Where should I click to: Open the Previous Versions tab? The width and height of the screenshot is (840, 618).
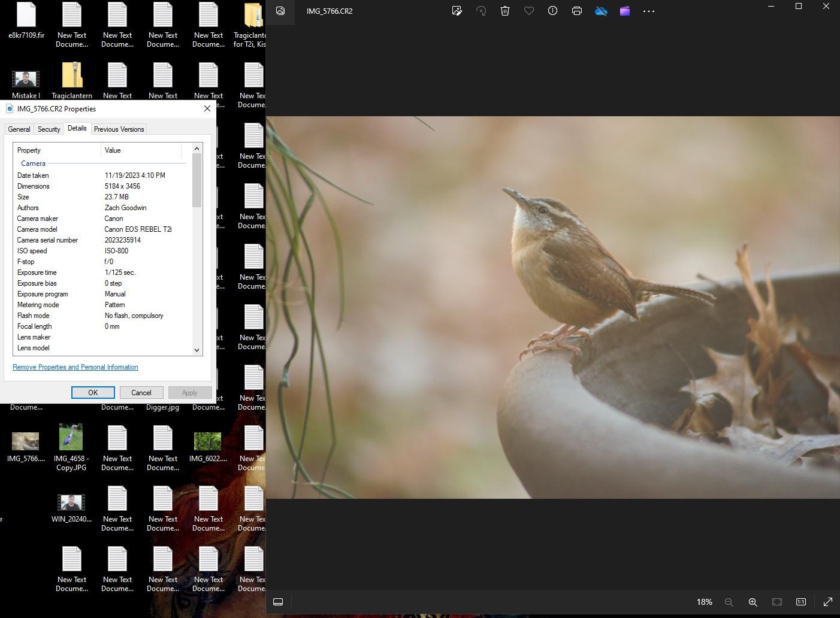pyautogui.click(x=119, y=129)
